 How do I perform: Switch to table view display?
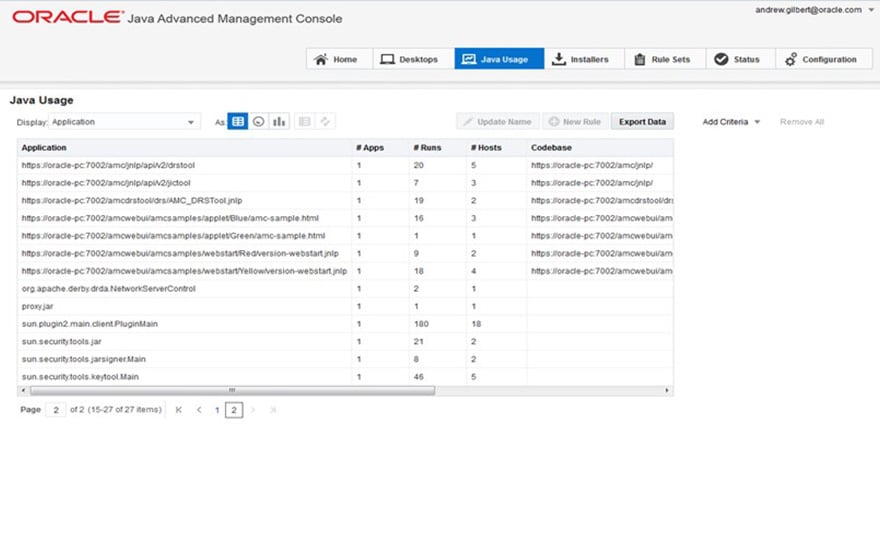(238, 121)
